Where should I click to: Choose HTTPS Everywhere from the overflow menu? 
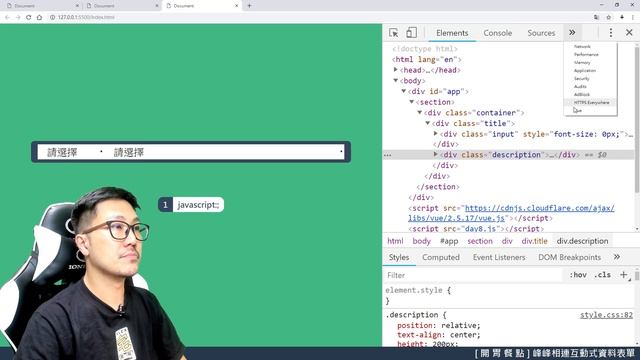[x=591, y=102]
